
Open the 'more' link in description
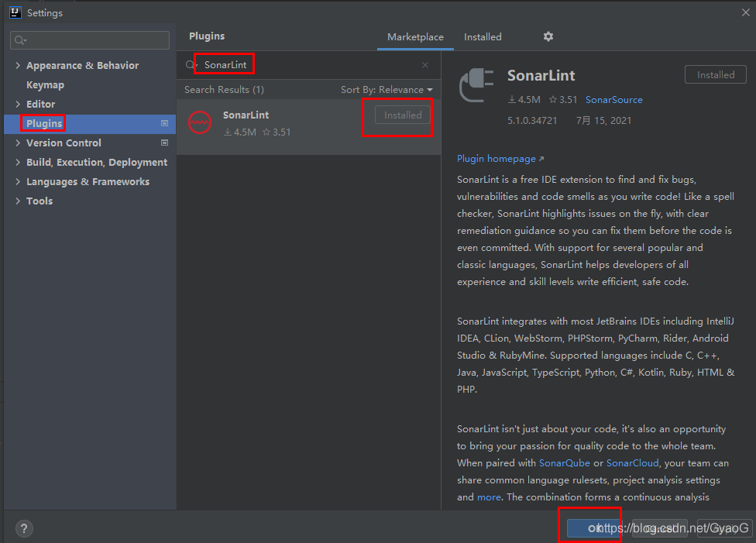click(489, 497)
